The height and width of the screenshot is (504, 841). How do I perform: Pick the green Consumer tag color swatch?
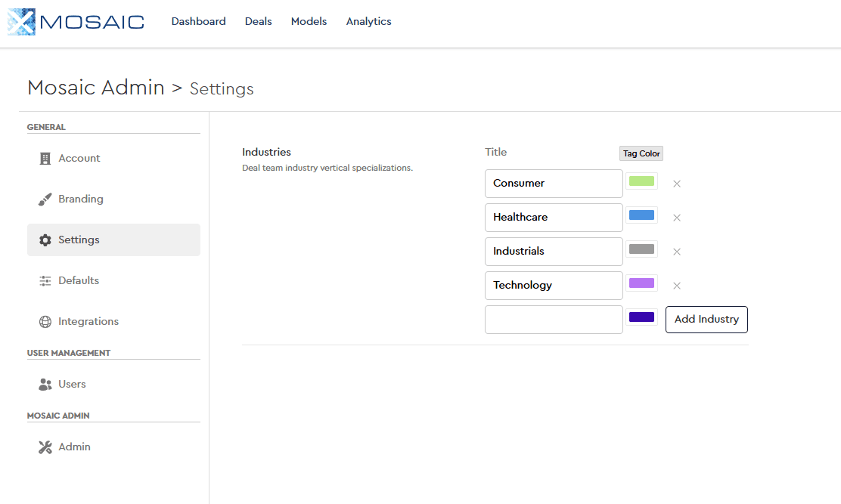(641, 181)
